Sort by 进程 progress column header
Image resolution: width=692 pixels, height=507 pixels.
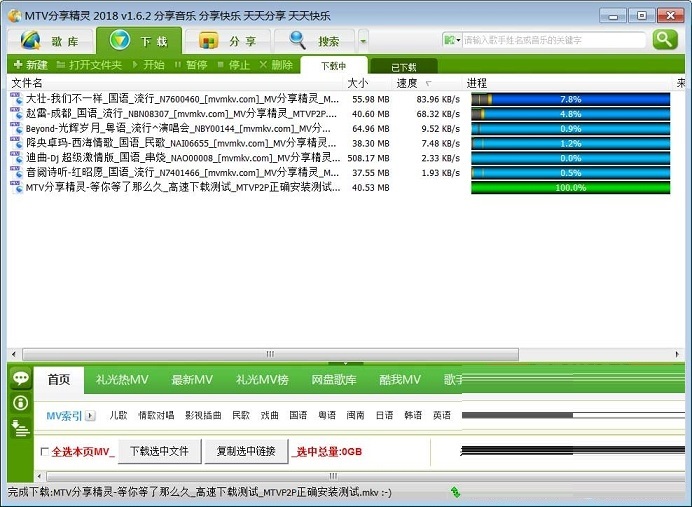tap(568, 83)
